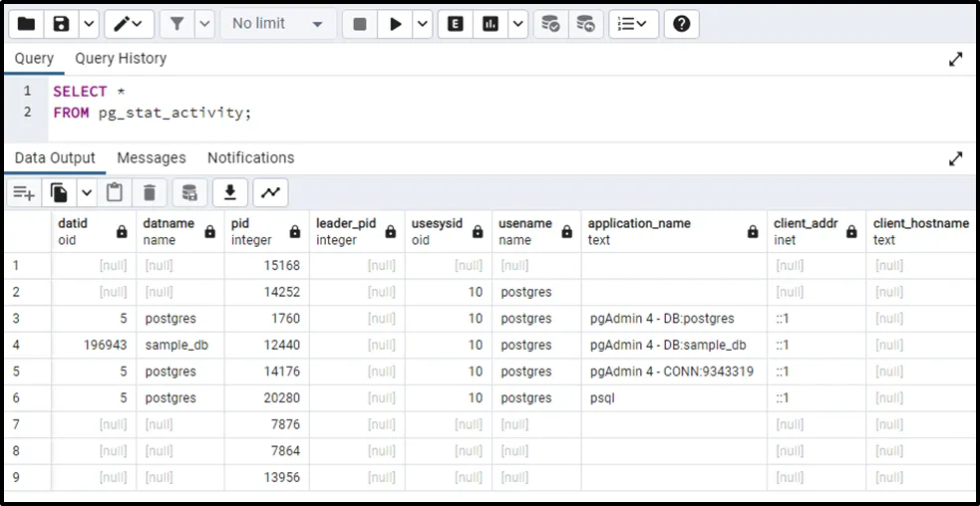Click the Save File disk icon
This screenshot has width=980, height=506.
(x=62, y=24)
